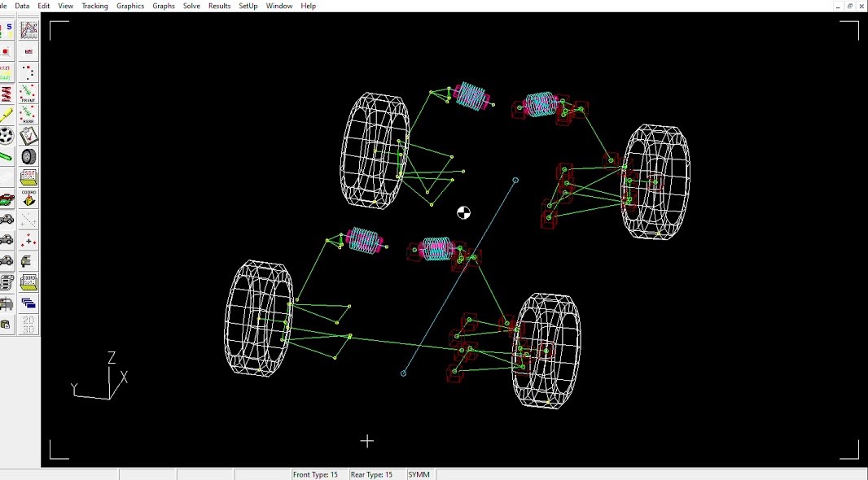Open the Edit menu
This screenshot has height=480, width=868.
44,6
